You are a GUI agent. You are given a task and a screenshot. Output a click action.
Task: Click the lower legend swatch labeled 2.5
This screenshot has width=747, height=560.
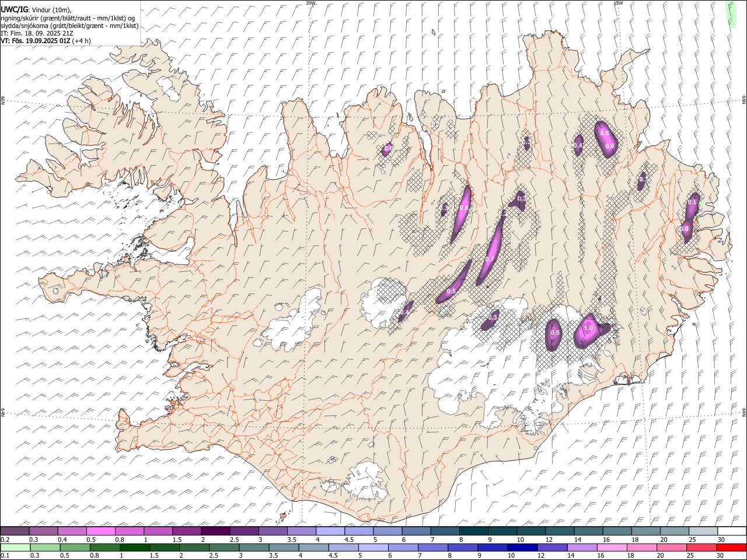224,548
